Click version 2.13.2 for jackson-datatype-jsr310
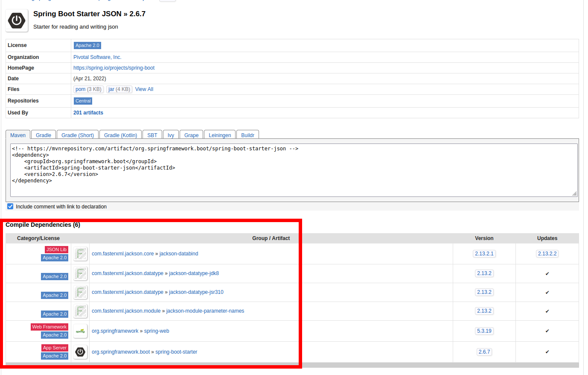Screen dimensions: 588x375 coord(484,292)
